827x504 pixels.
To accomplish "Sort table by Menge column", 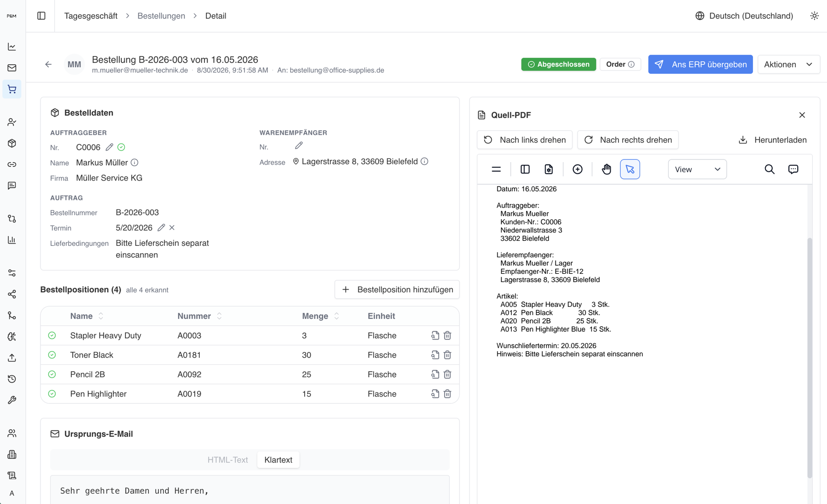I will [320, 316].
